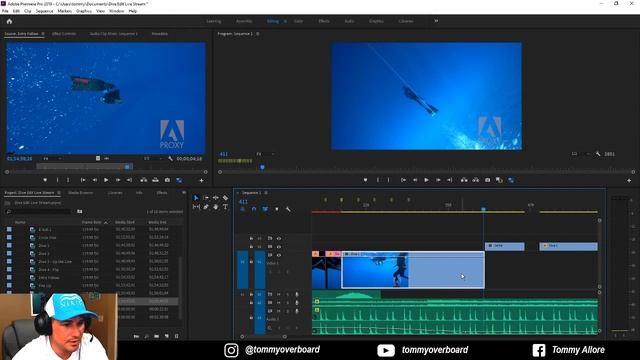640x360 pixels.
Task: Open Source monitor zoom level dropdown
Action: point(52,158)
